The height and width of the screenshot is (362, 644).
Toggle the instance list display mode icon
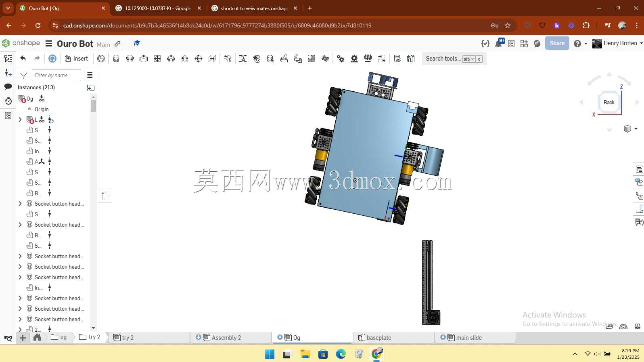click(x=90, y=75)
